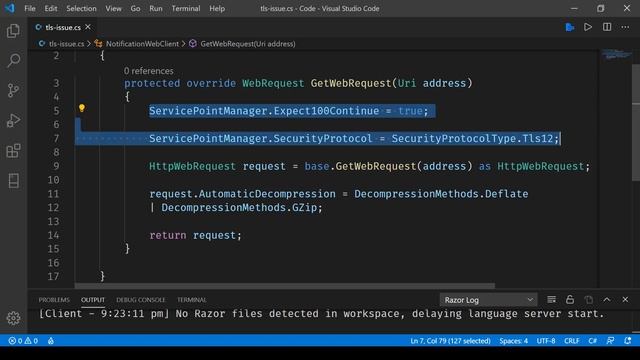Click 'DecompressionMethods.GZip' on line 12

coord(239,208)
